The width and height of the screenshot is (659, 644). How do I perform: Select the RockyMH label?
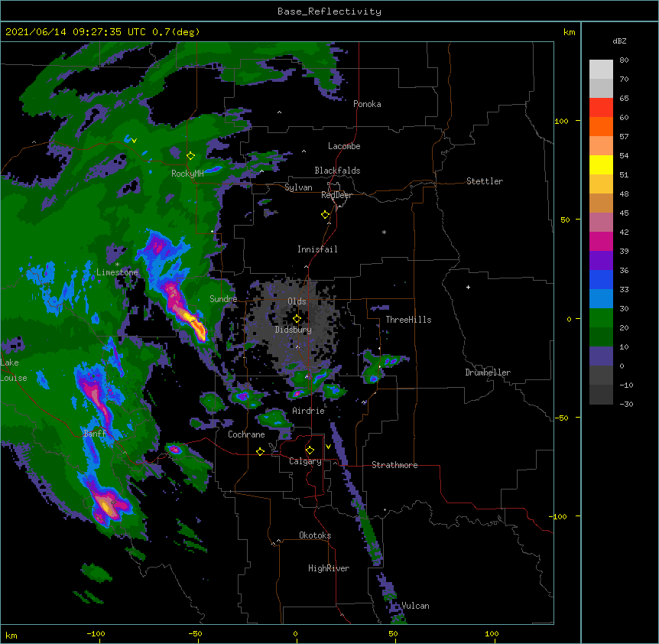187,174
